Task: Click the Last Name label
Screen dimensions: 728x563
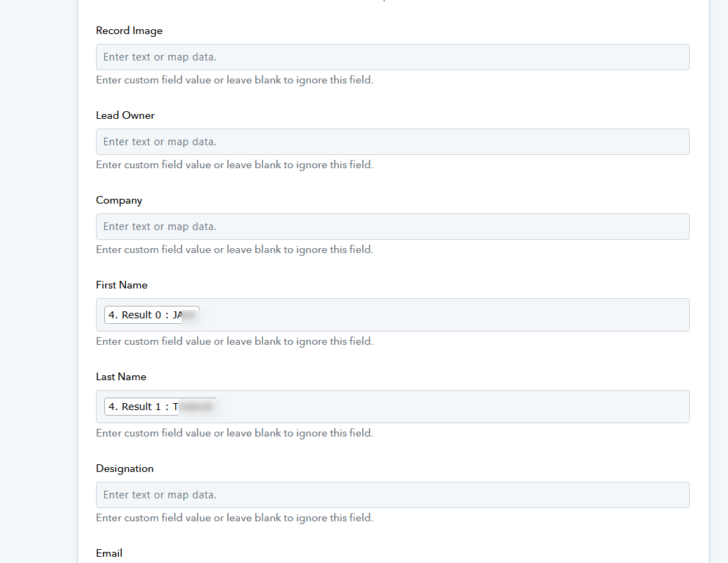Action: (x=121, y=377)
